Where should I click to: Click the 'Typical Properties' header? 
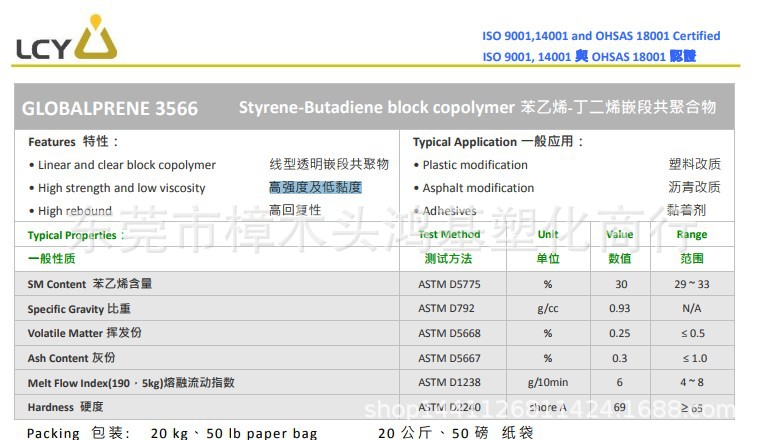tap(76, 235)
